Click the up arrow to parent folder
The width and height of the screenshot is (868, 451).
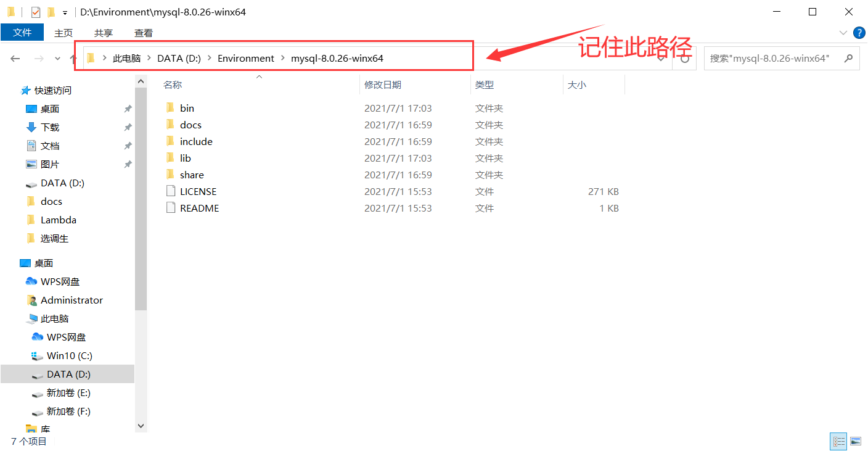point(73,58)
